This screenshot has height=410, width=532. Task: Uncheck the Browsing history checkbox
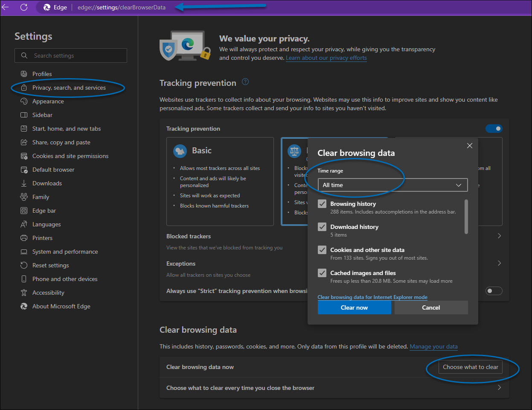click(322, 204)
